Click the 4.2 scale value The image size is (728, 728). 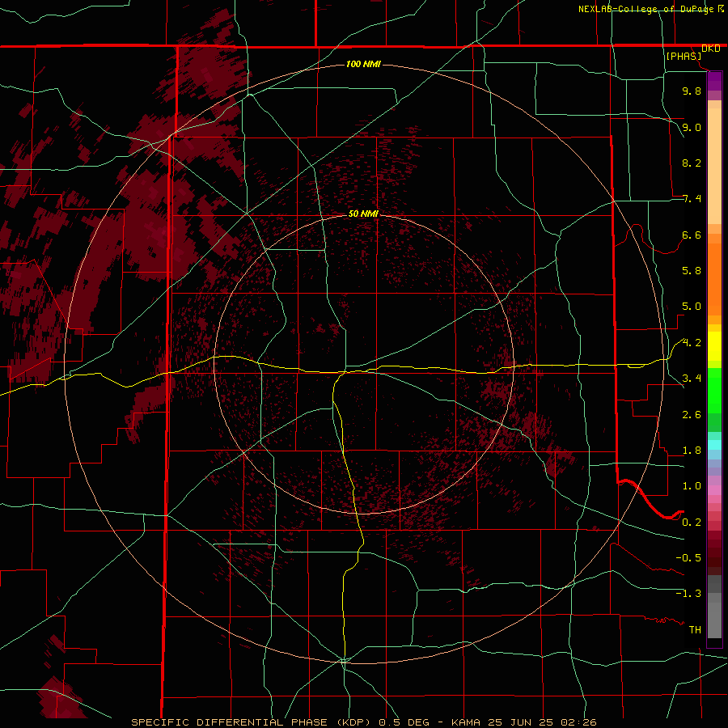692,343
